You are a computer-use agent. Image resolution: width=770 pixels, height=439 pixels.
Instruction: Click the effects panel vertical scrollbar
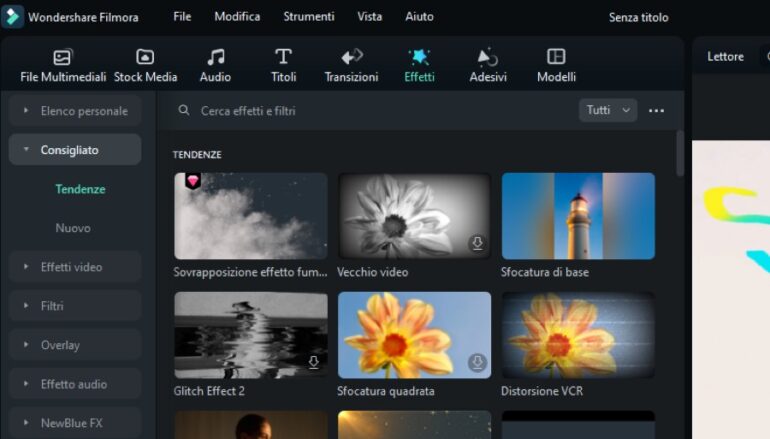[680, 153]
